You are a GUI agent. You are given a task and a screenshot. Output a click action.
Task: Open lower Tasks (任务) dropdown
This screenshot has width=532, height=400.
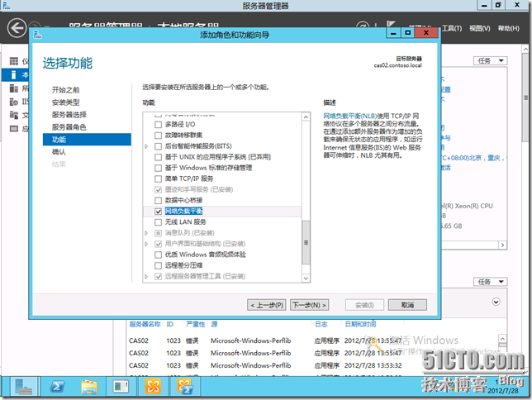click(490, 282)
